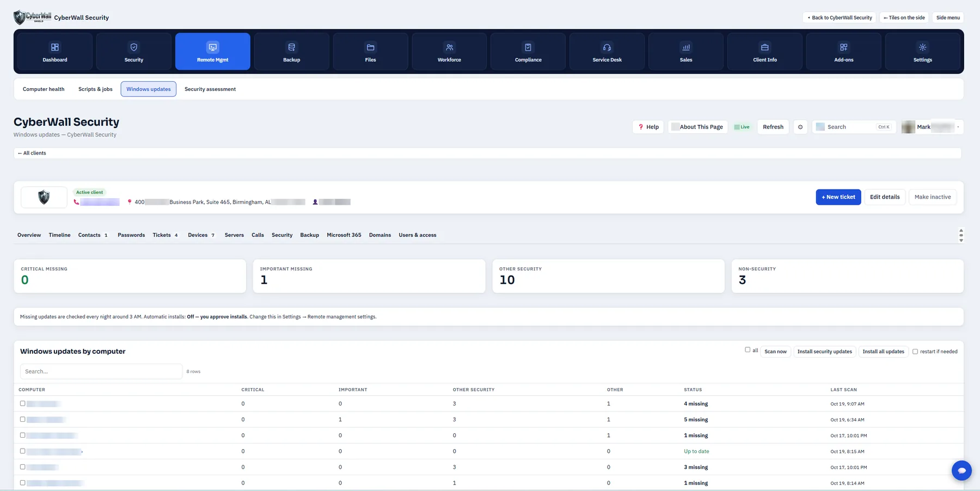Open the Tickets client tab
The width and height of the screenshot is (980, 491).
click(x=165, y=235)
